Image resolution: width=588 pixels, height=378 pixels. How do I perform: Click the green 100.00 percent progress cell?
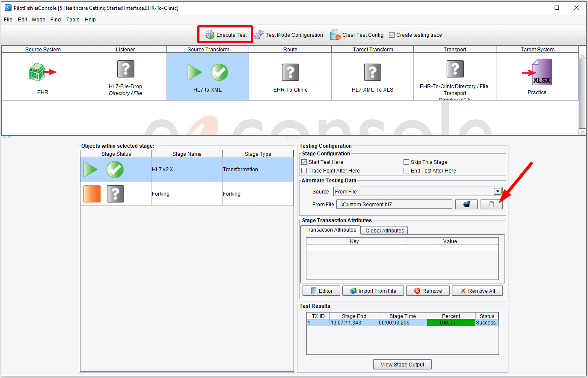click(451, 323)
